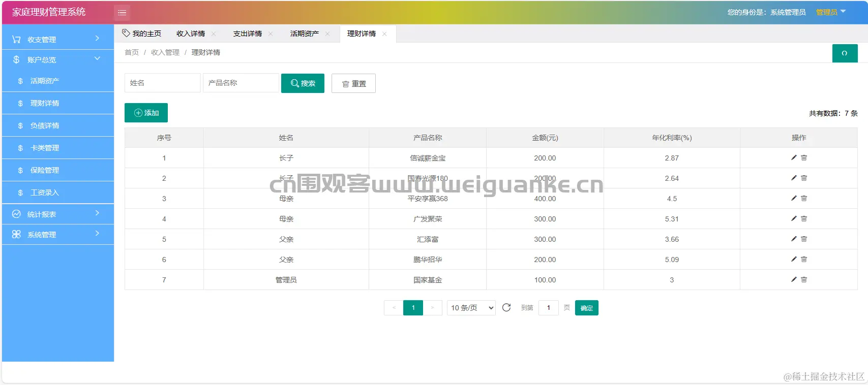Close the 理财详情 tab

click(384, 34)
